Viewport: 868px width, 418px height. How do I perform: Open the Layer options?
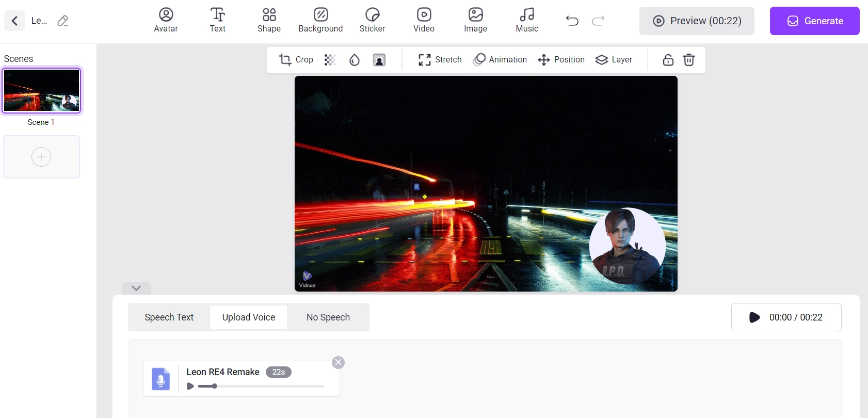point(614,60)
